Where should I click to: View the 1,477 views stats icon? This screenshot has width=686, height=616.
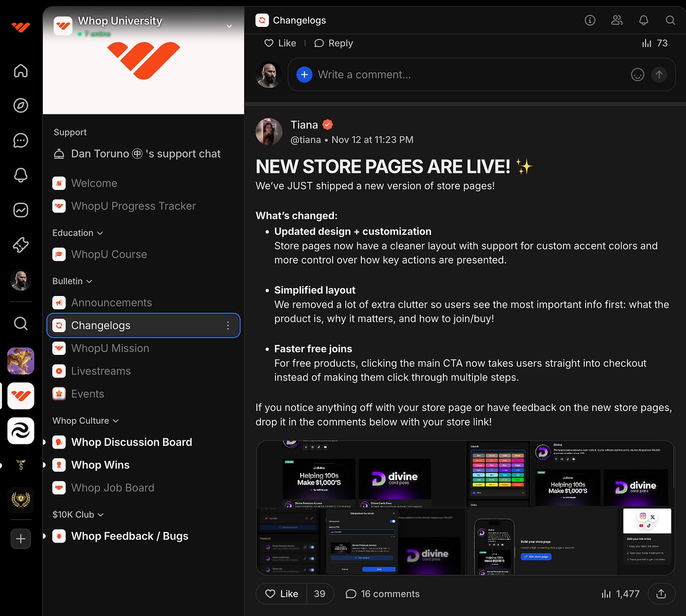[x=620, y=594]
